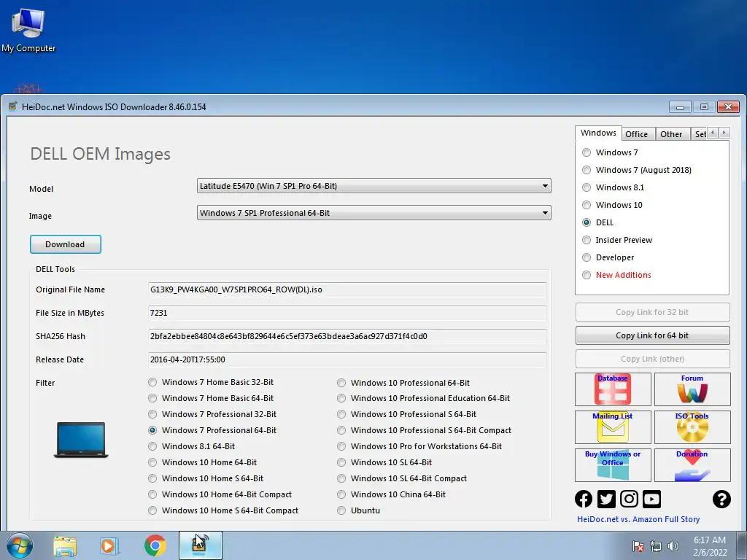The height and width of the screenshot is (560, 747).
Task: Open the Donation heart icon
Action: [692, 464]
